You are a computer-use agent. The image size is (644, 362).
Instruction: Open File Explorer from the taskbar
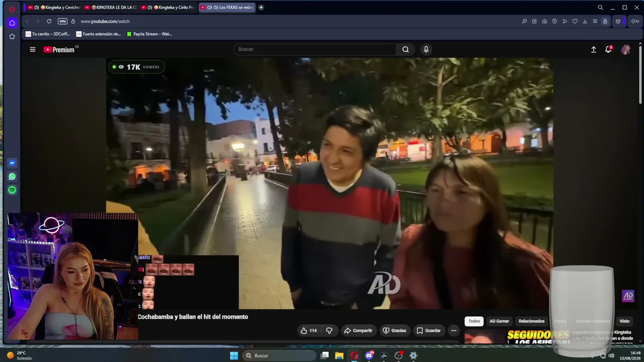coord(340,355)
